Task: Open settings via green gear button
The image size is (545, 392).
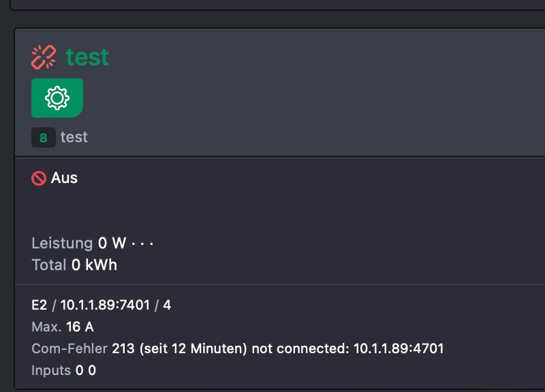Action: point(57,98)
